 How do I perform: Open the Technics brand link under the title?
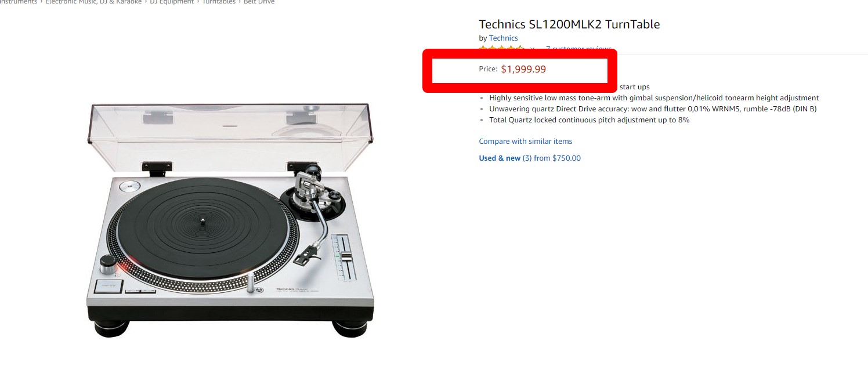coord(503,38)
